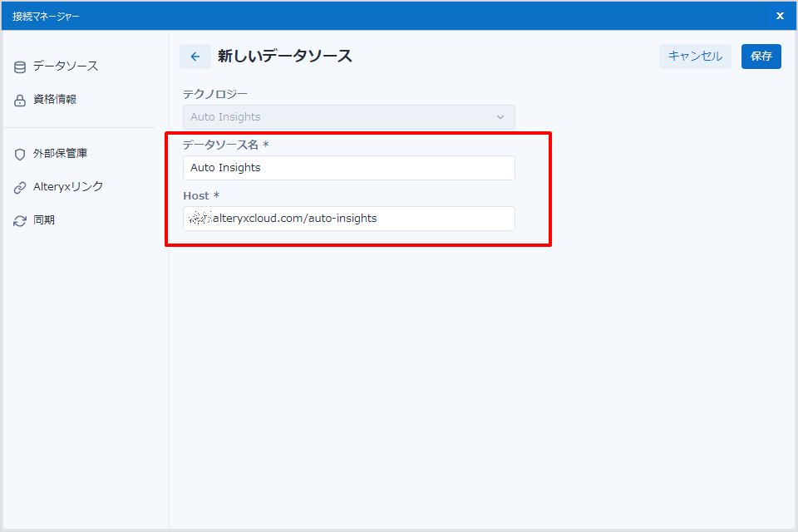Screen dimensions: 798x532
Task: Open the テクノロジー Auto Insights dropdown
Action: 348,117
